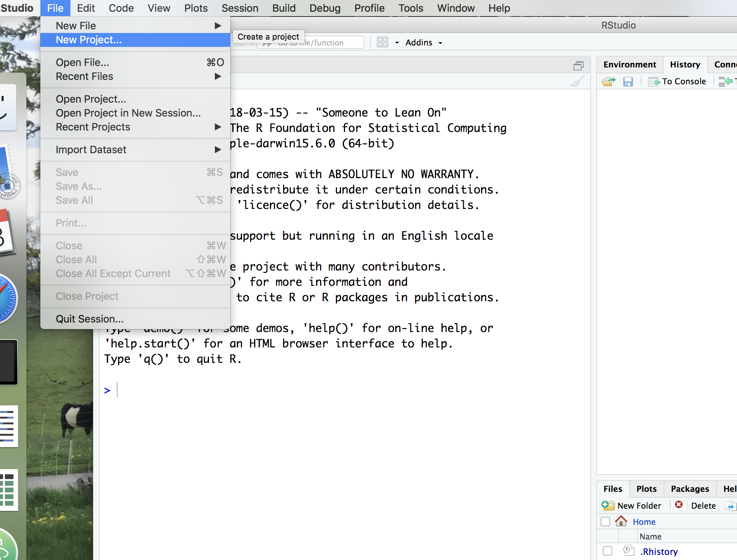Open the panes layout dropdown arrow
This screenshot has height=560, width=737.
pos(397,43)
